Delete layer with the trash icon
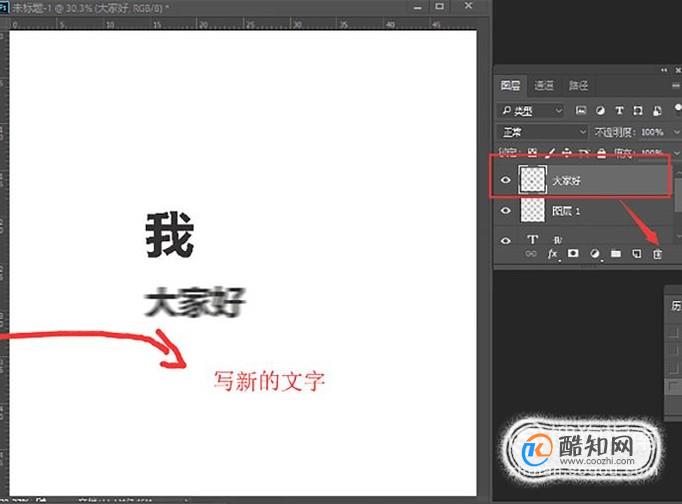This screenshot has height=504, width=682. [x=657, y=254]
